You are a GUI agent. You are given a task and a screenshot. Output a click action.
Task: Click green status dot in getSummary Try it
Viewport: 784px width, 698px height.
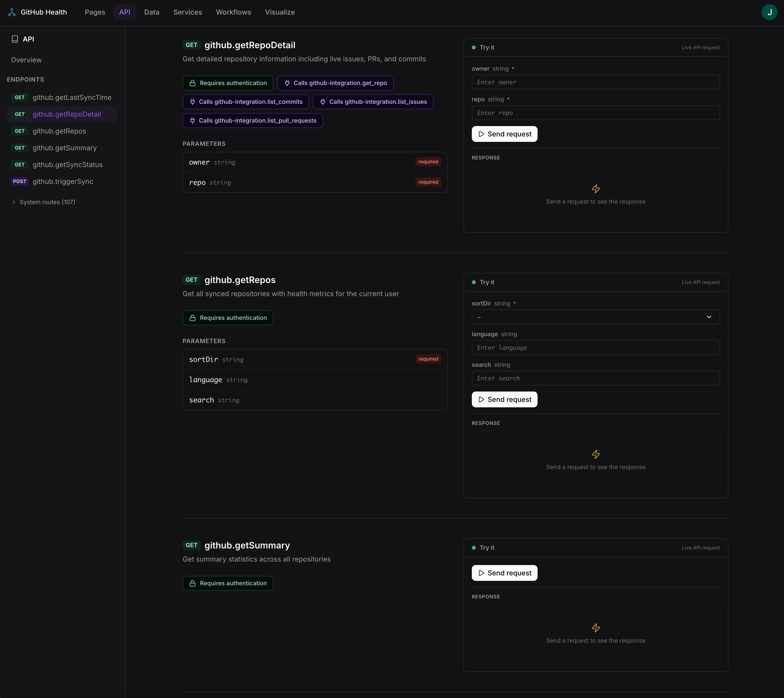point(474,548)
